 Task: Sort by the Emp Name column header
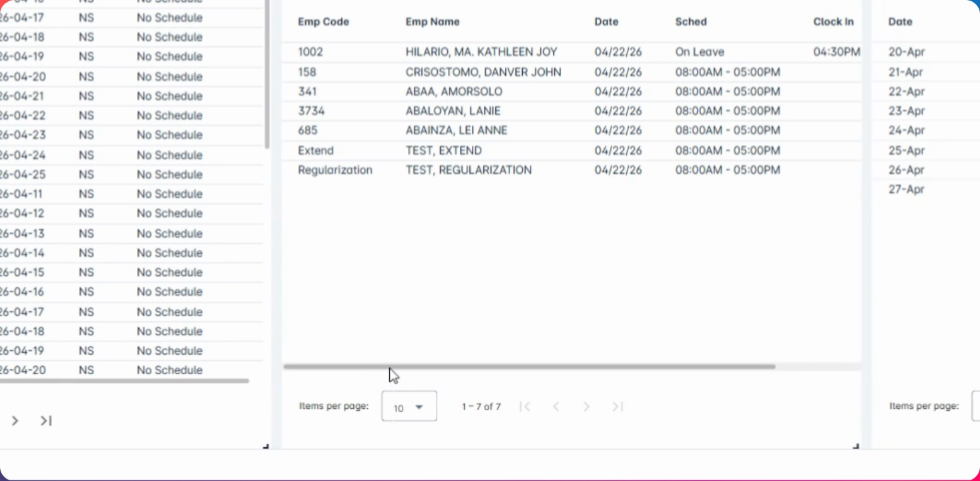433,22
